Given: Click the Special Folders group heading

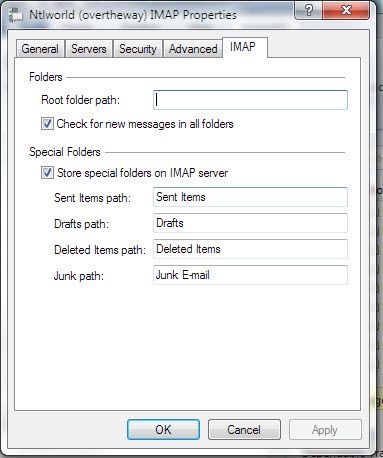Looking at the screenshot, I should coord(65,152).
